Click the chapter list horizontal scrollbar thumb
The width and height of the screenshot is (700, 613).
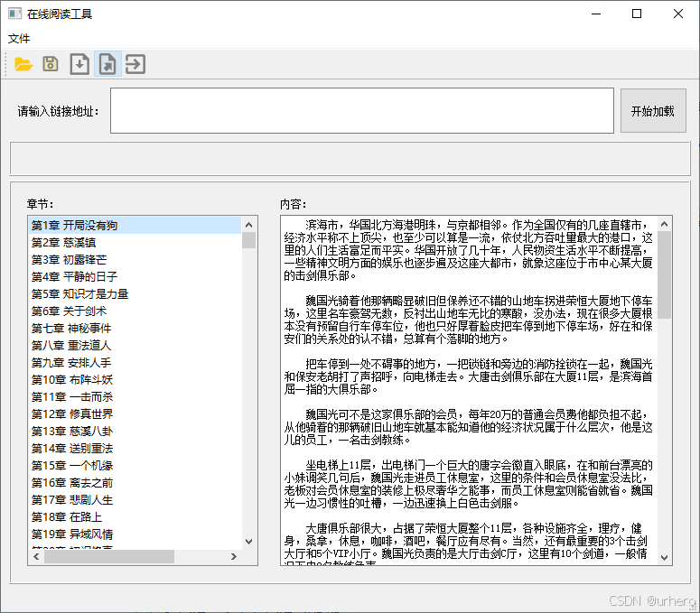[109, 556]
